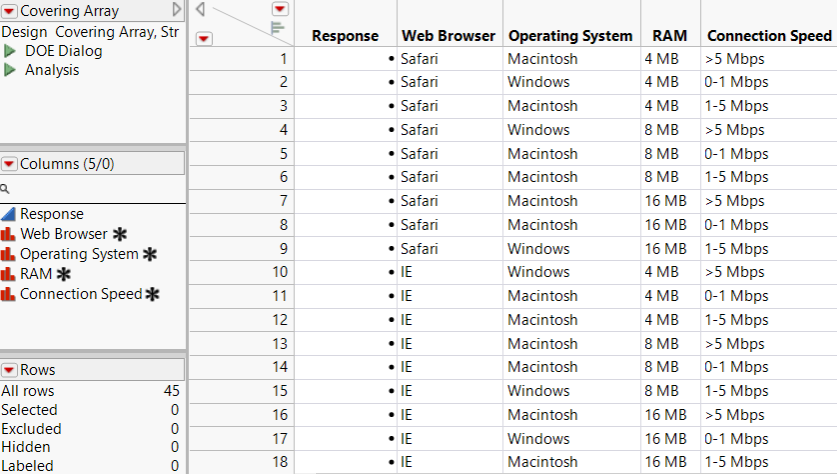This screenshot has height=474, width=837.
Task: Open the row red triangle menu beside the row numbers
Action: pyautogui.click(x=204, y=39)
